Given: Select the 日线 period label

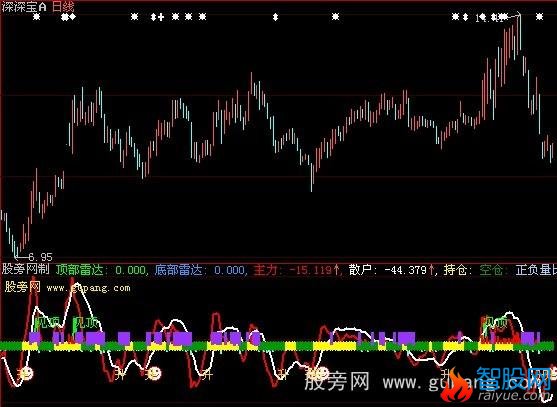Looking at the screenshot, I should point(63,7).
